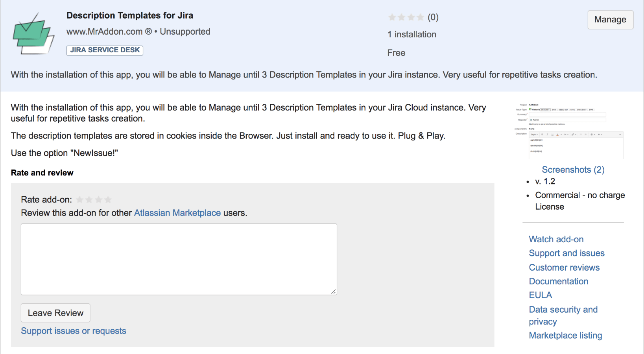Go to Marketplace listing link
644x354 pixels.
[x=565, y=336]
